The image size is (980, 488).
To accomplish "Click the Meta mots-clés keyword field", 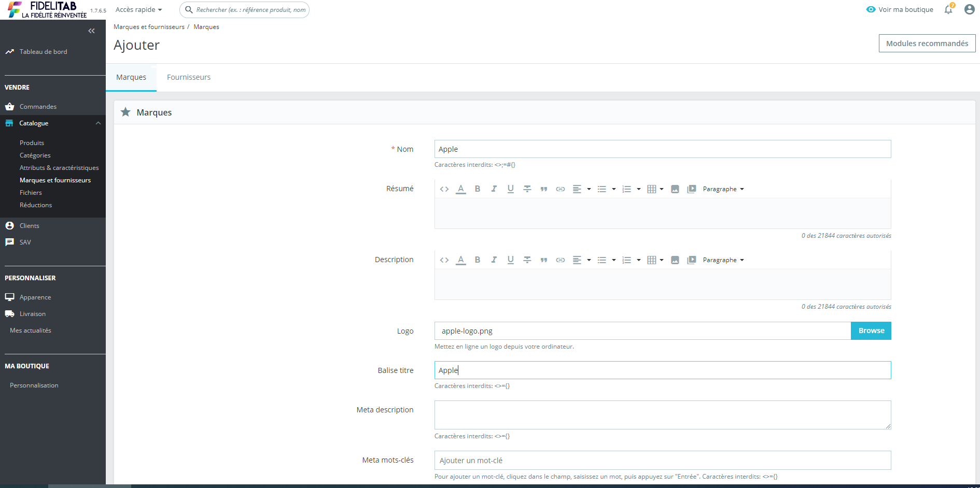I will click(663, 461).
